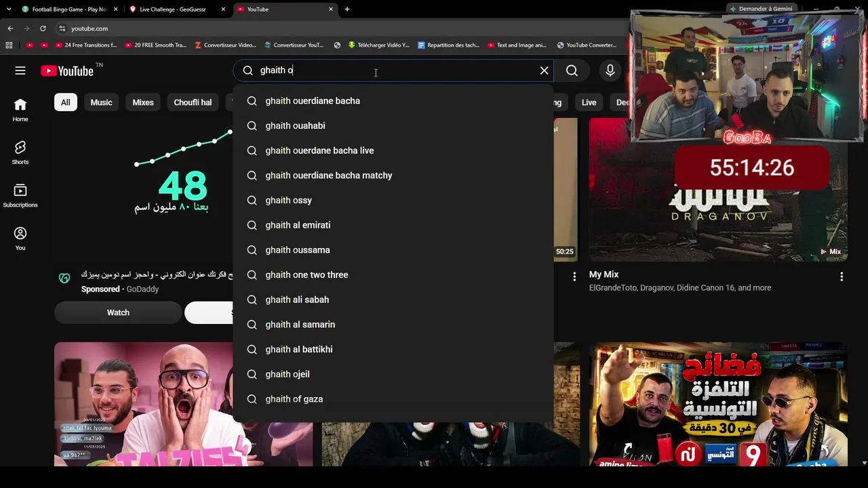868x488 pixels.
Task: Open more options for My Mix
Action: (842, 277)
